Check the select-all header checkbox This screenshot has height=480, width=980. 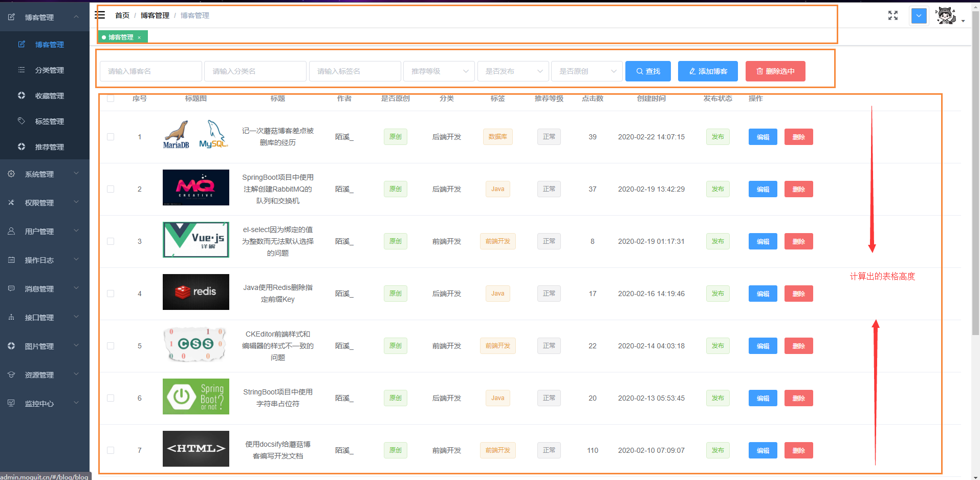[x=111, y=98]
